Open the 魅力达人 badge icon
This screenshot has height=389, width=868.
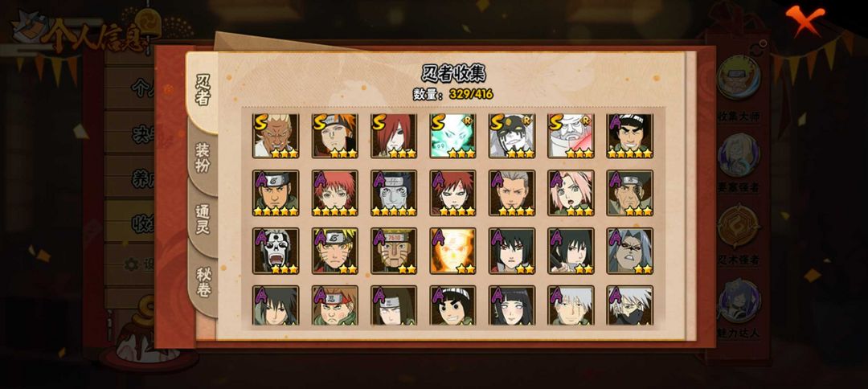pyautogui.click(x=739, y=301)
